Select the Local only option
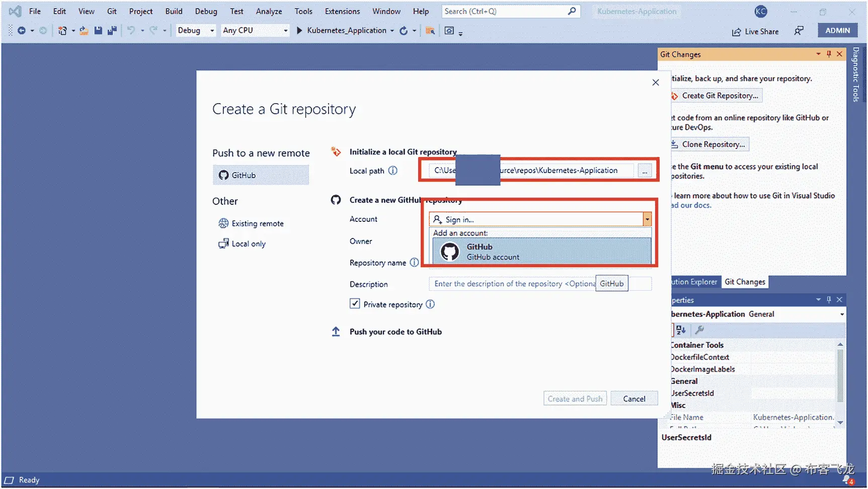This screenshot has height=489, width=868. click(242, 244)
